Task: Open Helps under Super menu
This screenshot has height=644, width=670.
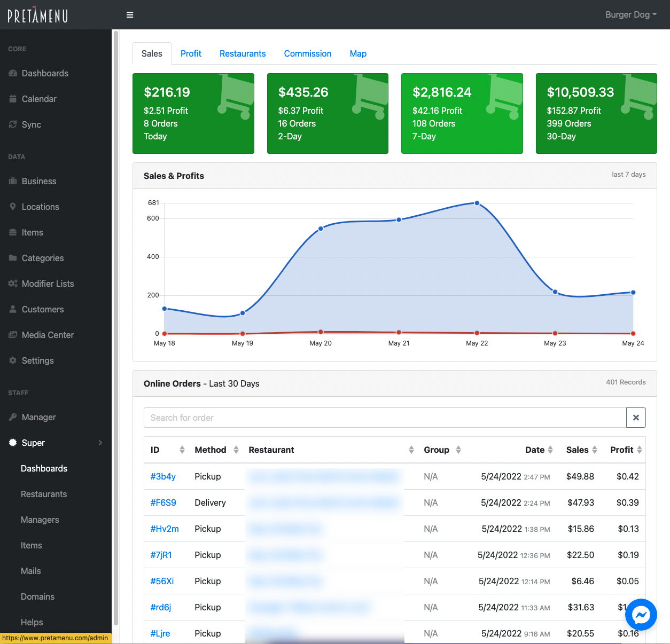Action: (x=32, y=622)
